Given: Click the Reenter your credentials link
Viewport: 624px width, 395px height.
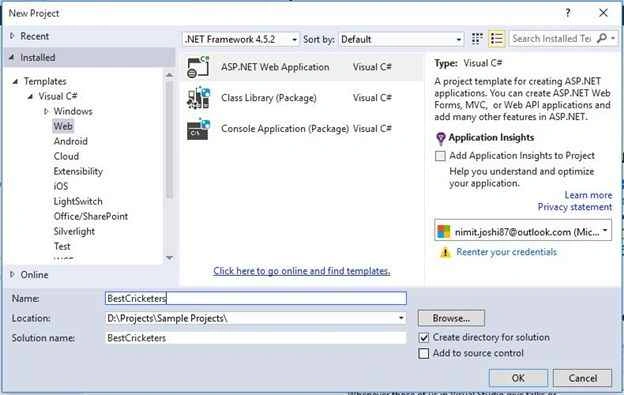Looking at the screenshot, I should [x=506, y=252].
